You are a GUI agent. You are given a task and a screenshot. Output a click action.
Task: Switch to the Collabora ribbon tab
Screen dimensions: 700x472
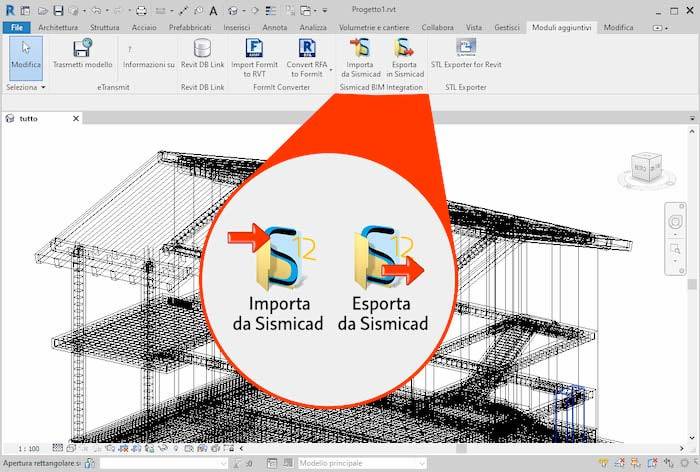[438, 28]
